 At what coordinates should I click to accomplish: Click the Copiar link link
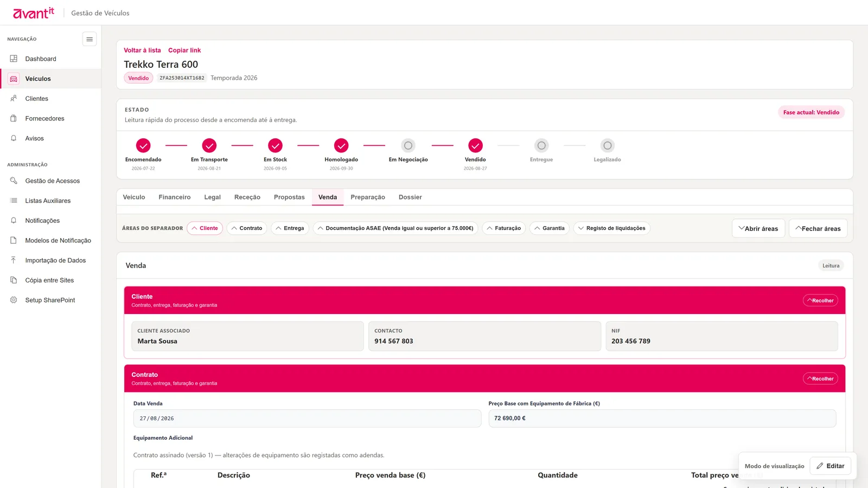coord(184,50)
